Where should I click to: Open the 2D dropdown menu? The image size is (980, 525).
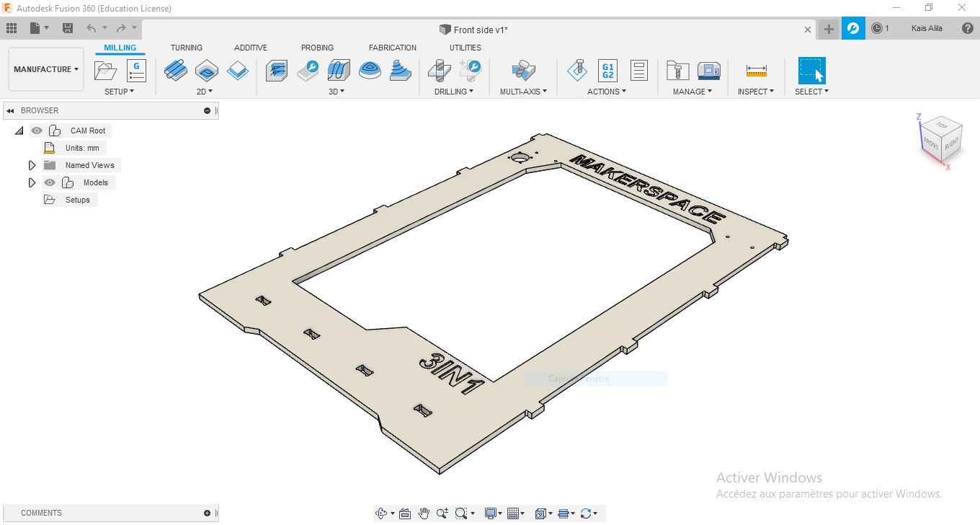[x=205, y=92]
